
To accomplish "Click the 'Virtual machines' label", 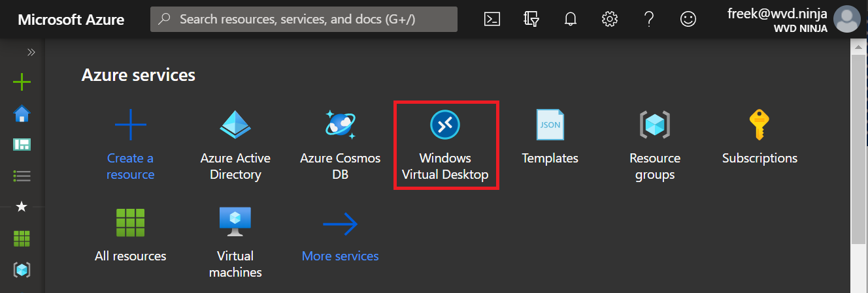I will tap(235, 264).
